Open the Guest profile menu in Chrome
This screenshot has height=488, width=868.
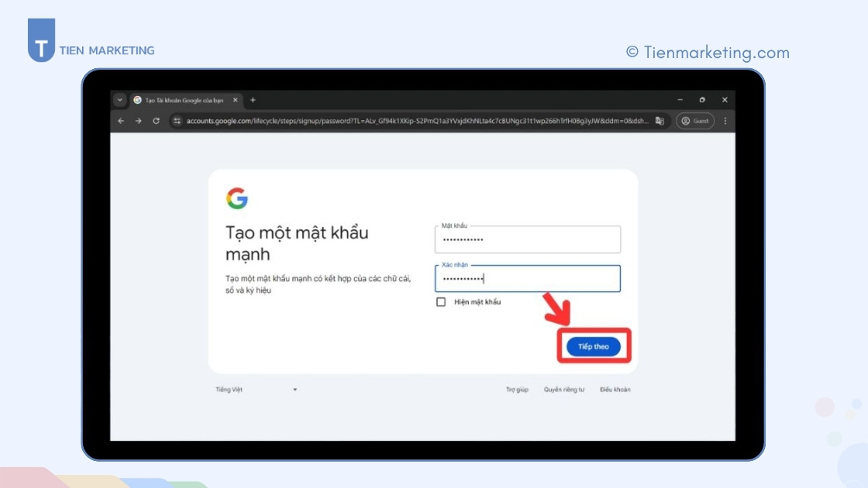695,121
